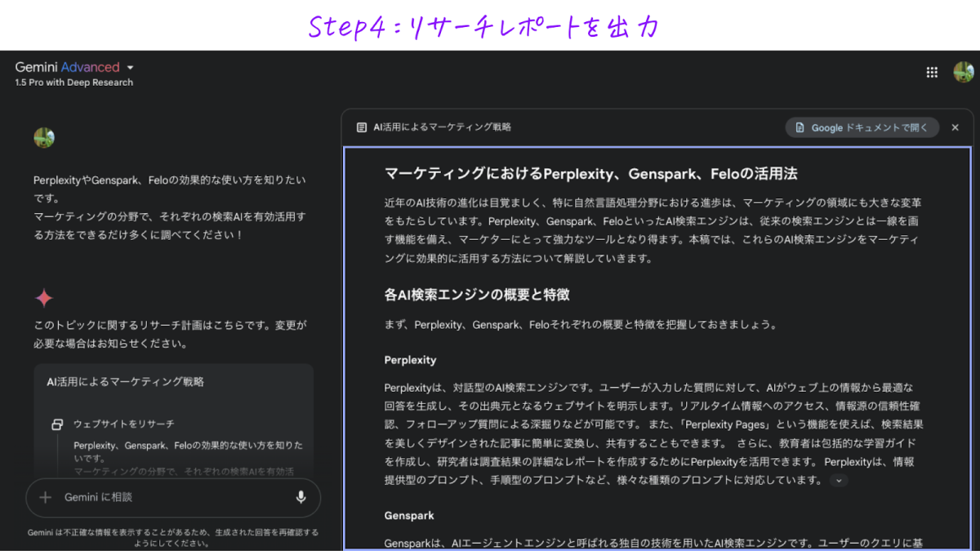Screen dimensions: 980x551
Task: Click the Gemini Advanced logo text
Action: [67, 68]
